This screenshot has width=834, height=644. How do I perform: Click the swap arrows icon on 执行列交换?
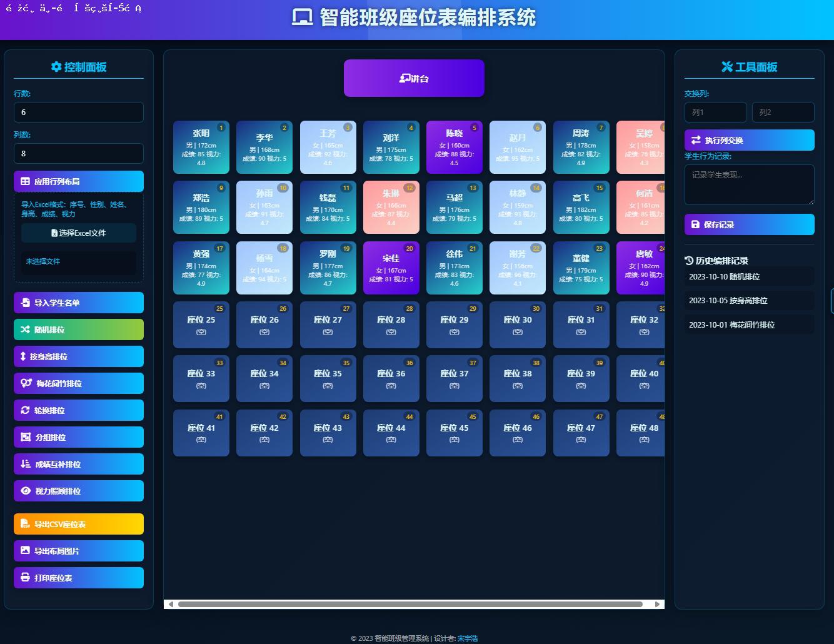click(x=696, y=140)
